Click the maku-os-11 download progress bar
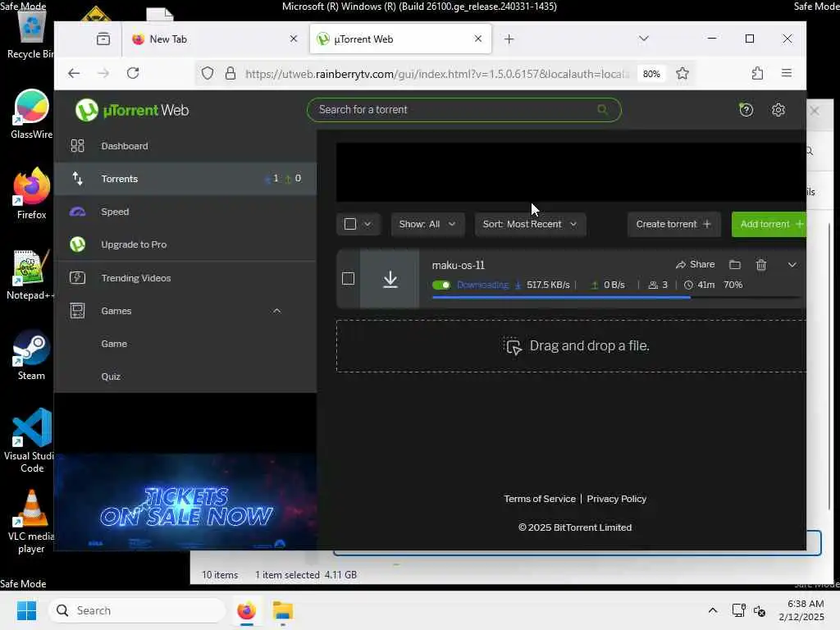840x630 pixels. [616, 297]
